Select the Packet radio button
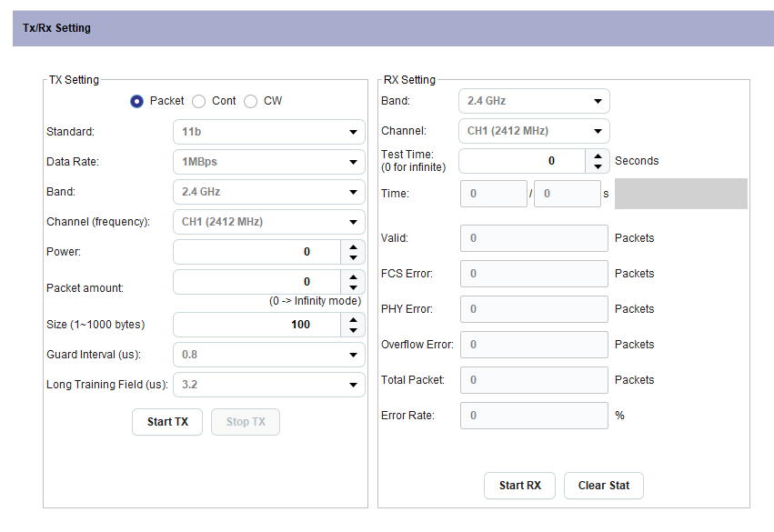Screen dimensions: 774x532 coord(137,101)
